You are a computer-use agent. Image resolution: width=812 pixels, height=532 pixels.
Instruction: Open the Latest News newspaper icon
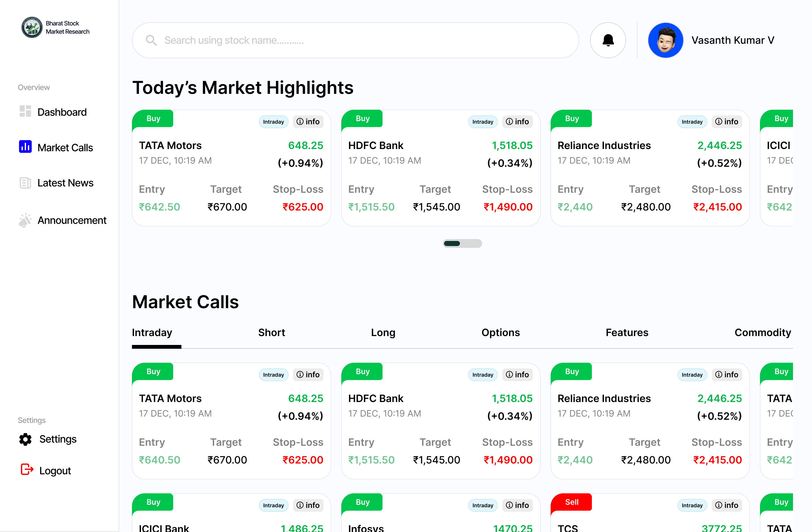click(25, 183)
